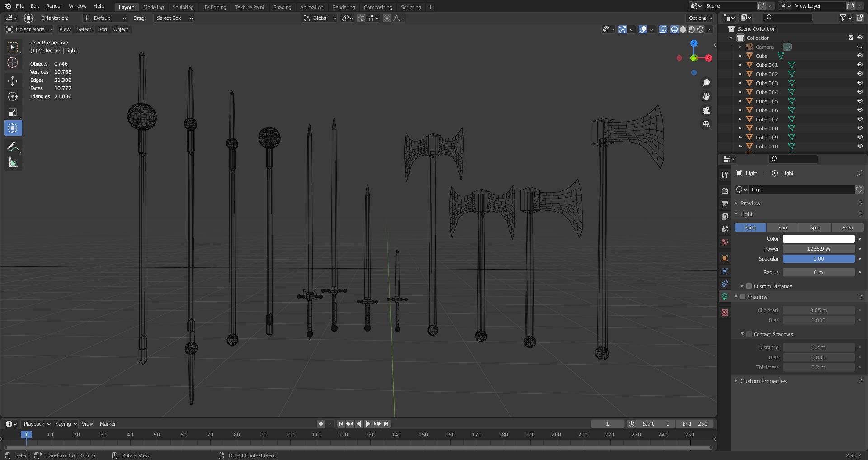Select the Move tool
Image resolution: width=868 pixels, height=460 pixels.
(x=13, y=81)
